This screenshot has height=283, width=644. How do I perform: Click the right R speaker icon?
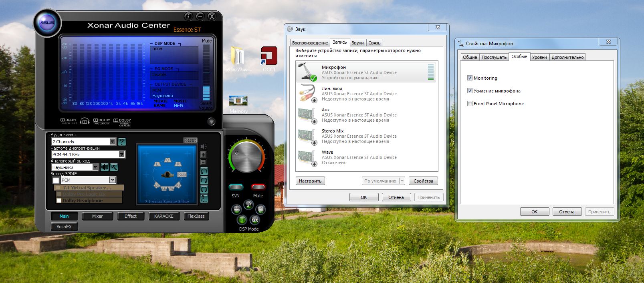178,164
